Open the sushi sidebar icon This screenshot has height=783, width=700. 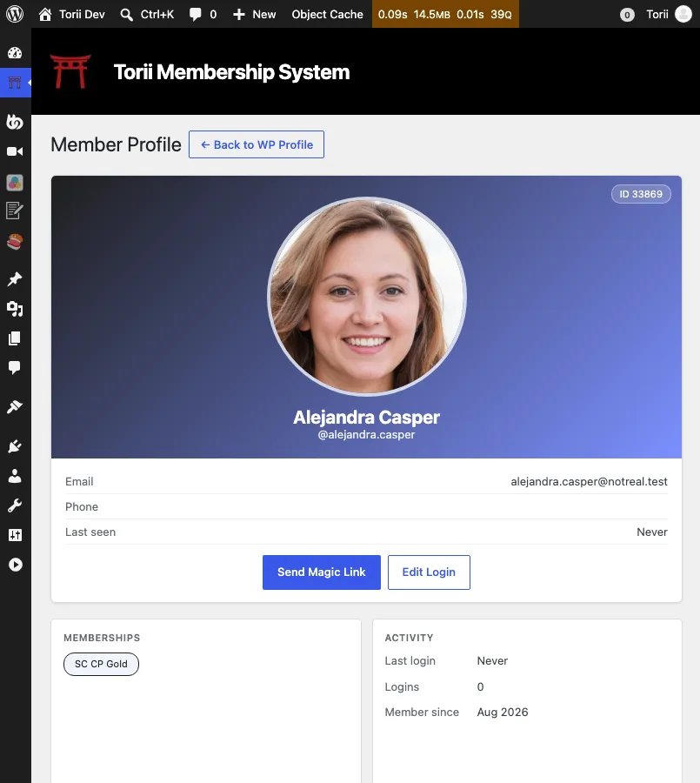coord(15,242)
